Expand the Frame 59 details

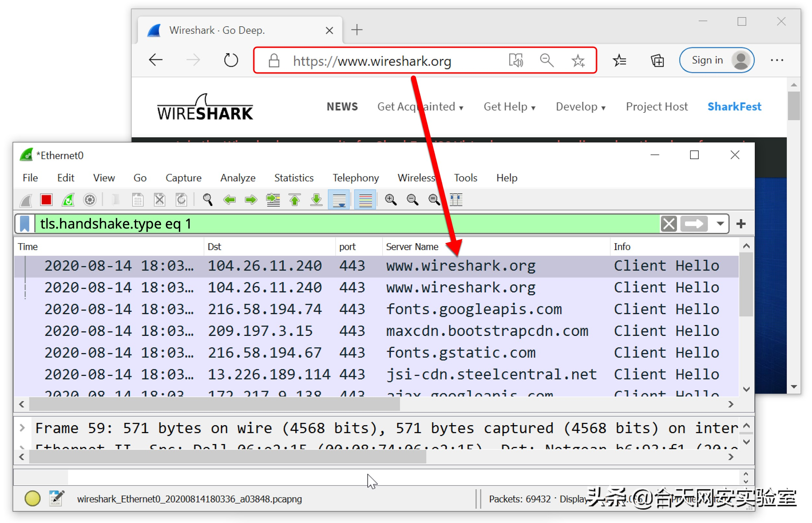[22, 428]
